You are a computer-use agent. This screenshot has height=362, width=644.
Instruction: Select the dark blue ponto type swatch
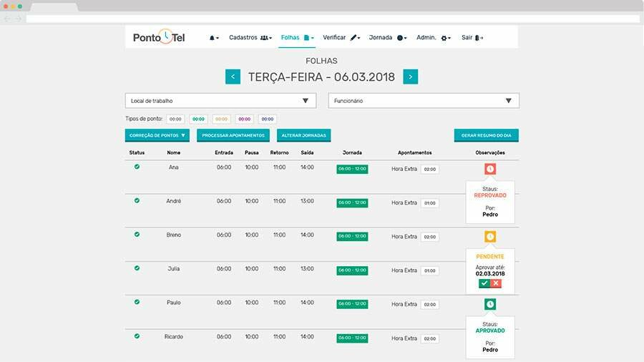(x=268, y=119)
